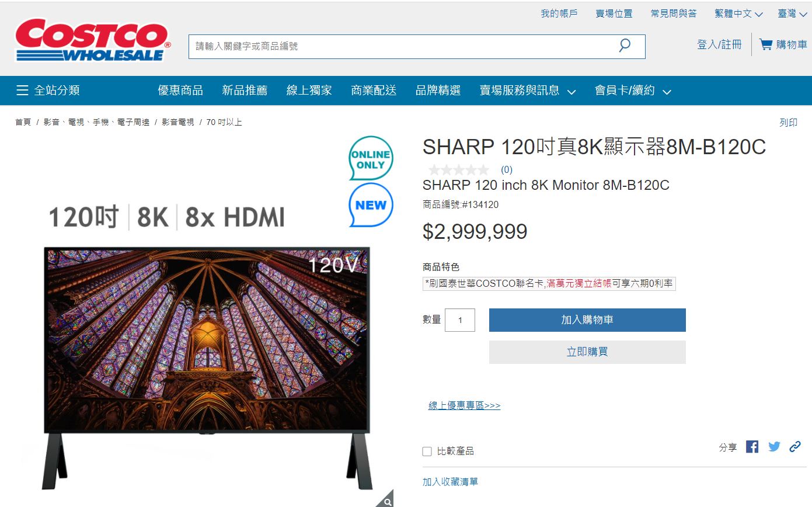Screen dimensions: 812x507
Task: Click the ONLINE ONLY badge
Action: 370,158
